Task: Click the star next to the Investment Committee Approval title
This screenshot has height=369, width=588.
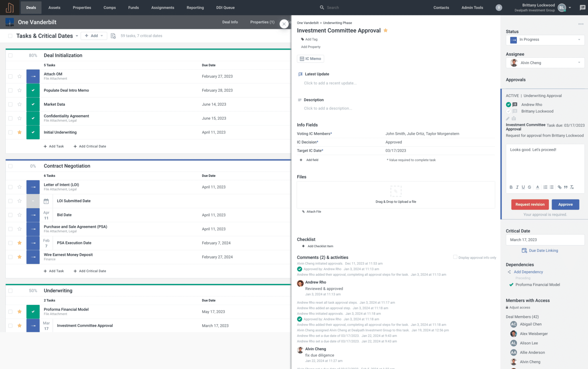Action: click(386, 30)
